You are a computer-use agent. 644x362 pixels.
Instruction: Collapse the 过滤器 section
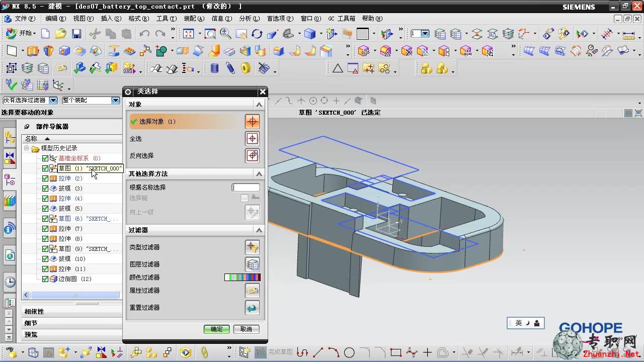(259, 230)
